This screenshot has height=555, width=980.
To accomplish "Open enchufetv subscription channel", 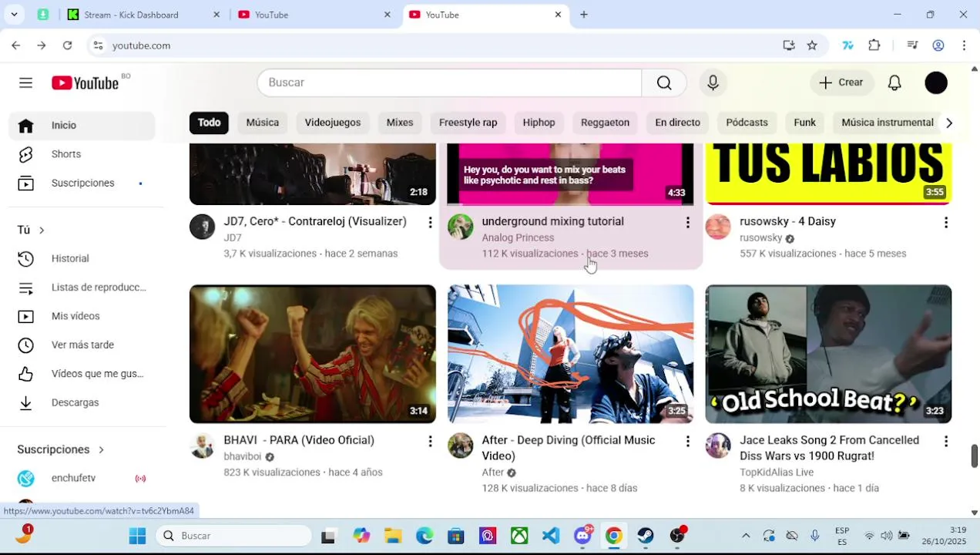I will [82, 478].
